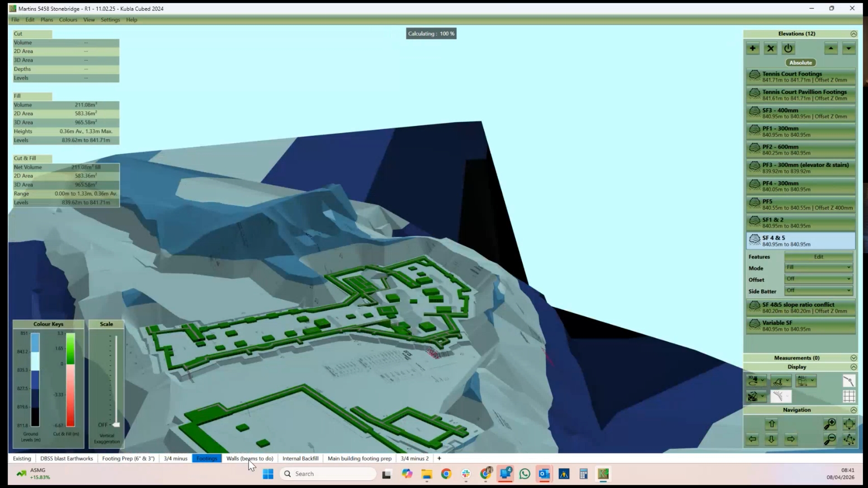This screenshot has width=868, height=488.
Task: Click the Features Edit button
Action: pyautogui.click(x=818, y=257)
